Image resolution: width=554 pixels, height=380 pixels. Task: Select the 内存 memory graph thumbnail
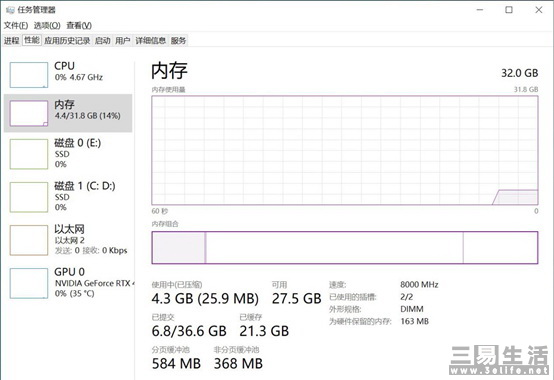[29, 113]
